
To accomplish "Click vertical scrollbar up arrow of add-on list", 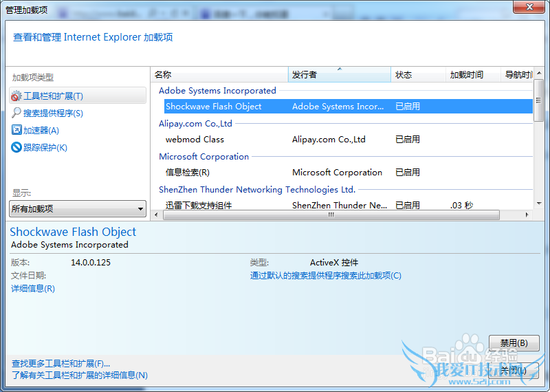I will pos(539,73).
